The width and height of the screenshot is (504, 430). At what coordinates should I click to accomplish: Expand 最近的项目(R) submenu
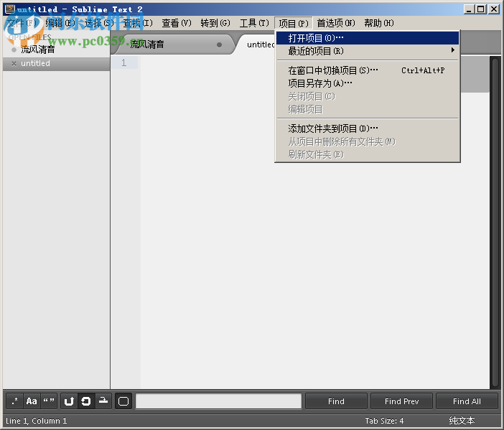(x=368, y=51)
